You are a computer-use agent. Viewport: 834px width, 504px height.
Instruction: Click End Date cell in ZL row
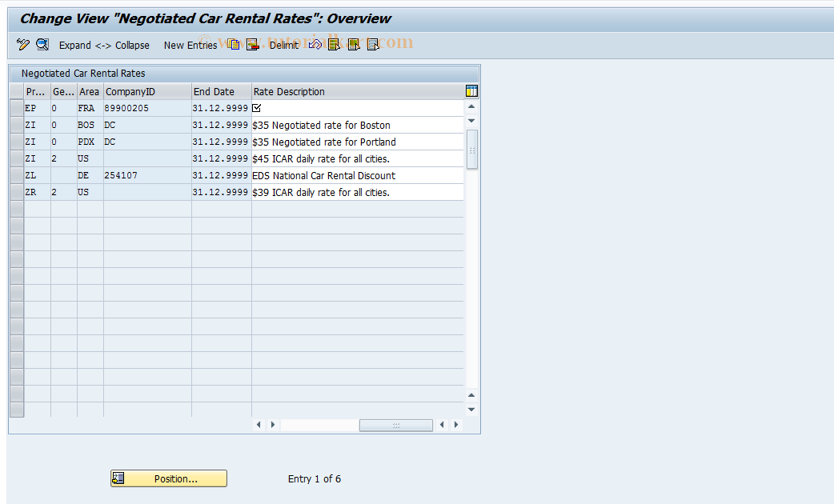pyautogui.click(x=221, y=175)
